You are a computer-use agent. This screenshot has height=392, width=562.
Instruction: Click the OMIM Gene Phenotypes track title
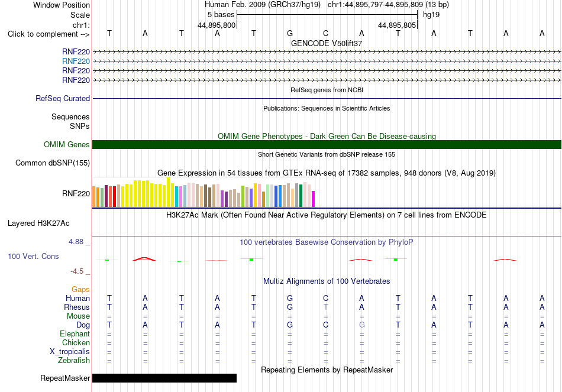327,136
